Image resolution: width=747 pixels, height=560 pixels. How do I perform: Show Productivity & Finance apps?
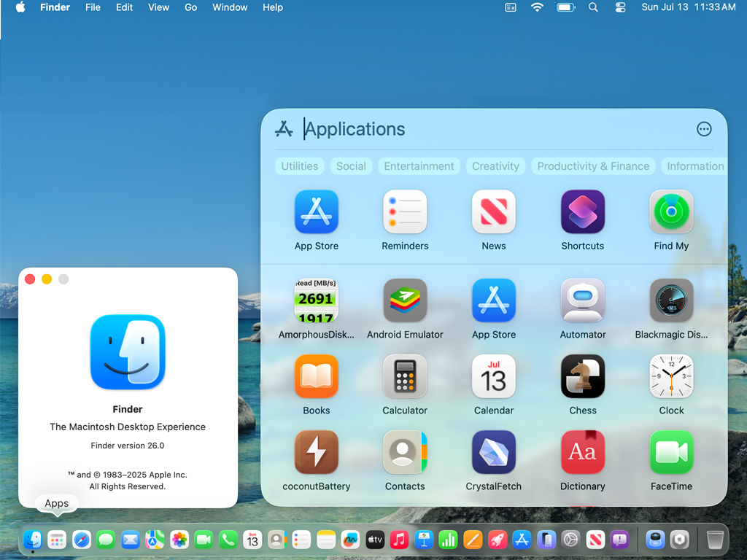tap(593, 166)
